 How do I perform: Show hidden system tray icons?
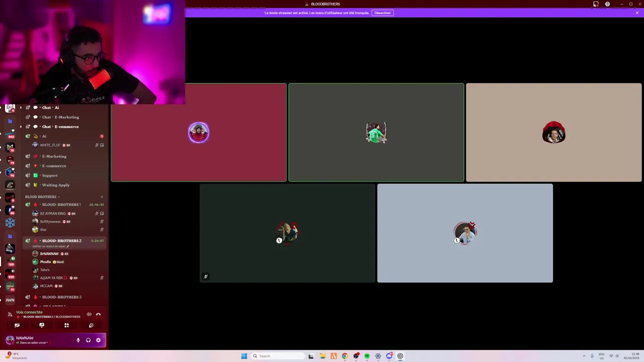584,356
